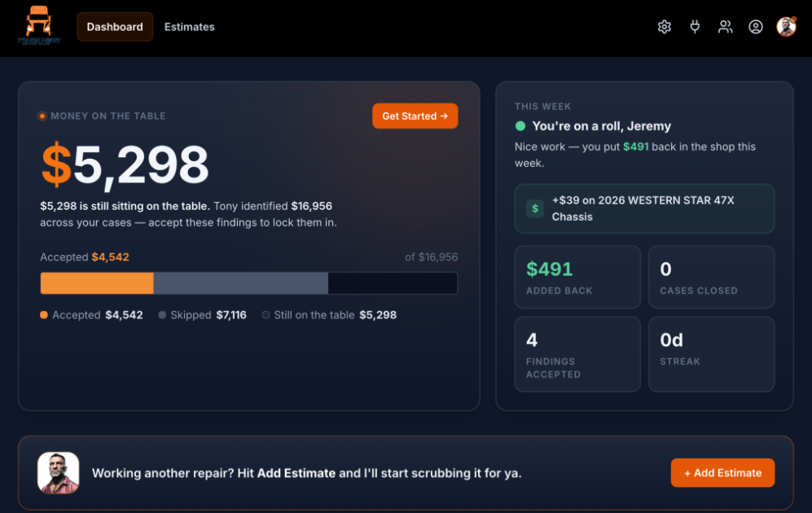812x513 pixels.
Task: Open the user avatar photo menu
Action: [786, 26]
